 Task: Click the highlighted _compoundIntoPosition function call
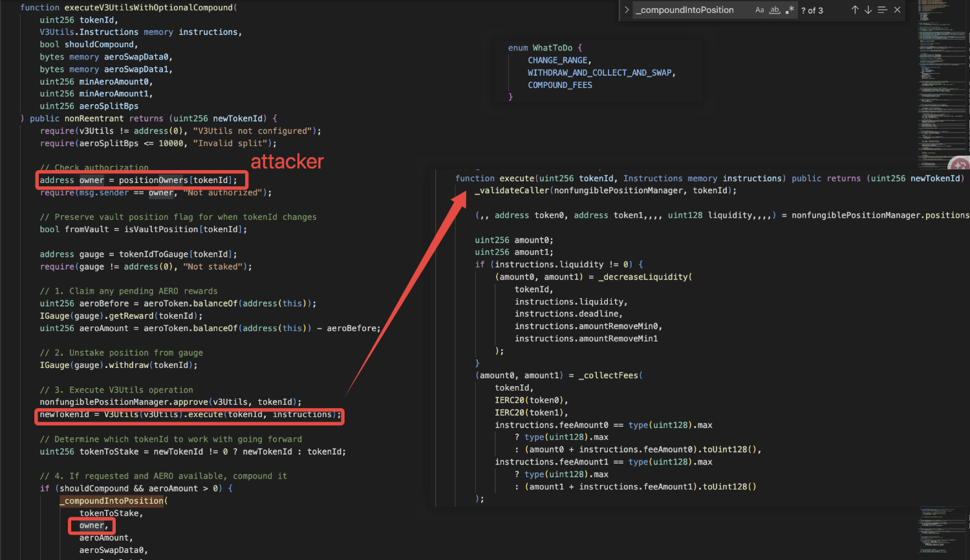pyautogui.click(x=114, y=501)
